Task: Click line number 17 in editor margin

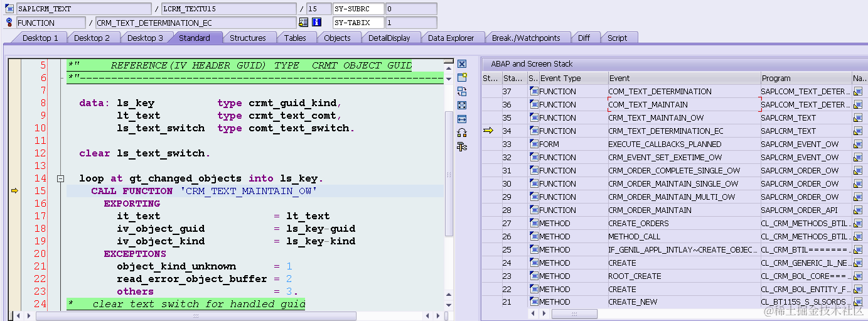Action: (40, 216)
